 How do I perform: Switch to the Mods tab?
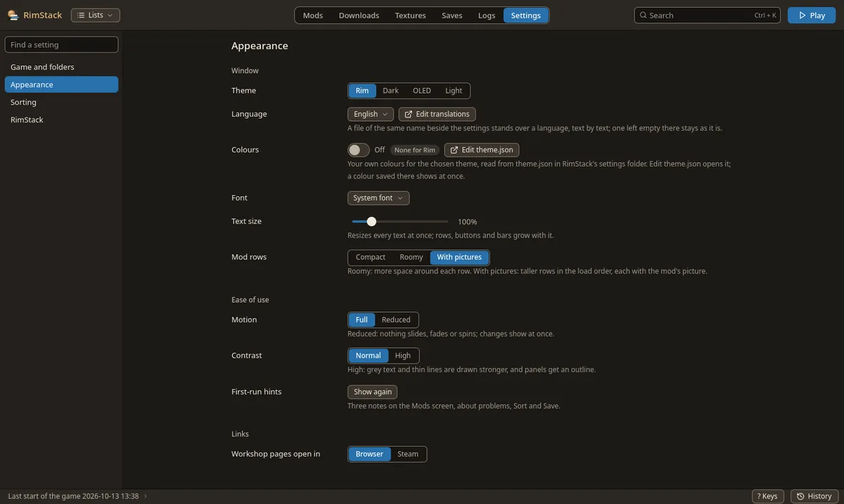[x=313, y=15]
